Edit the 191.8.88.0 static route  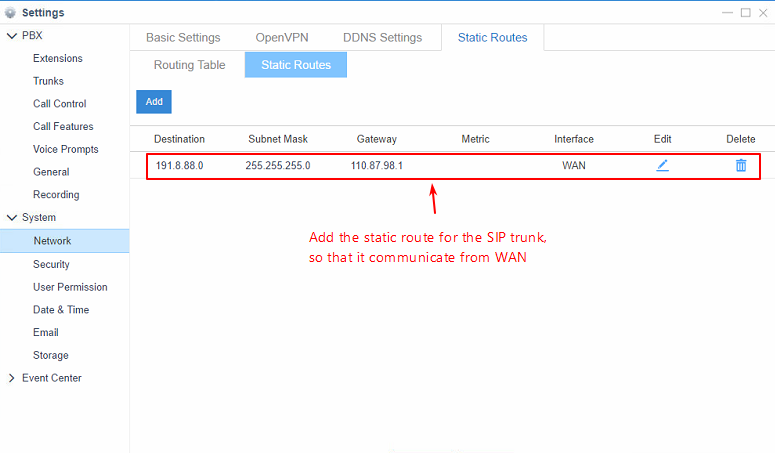(x=662, y=165)
